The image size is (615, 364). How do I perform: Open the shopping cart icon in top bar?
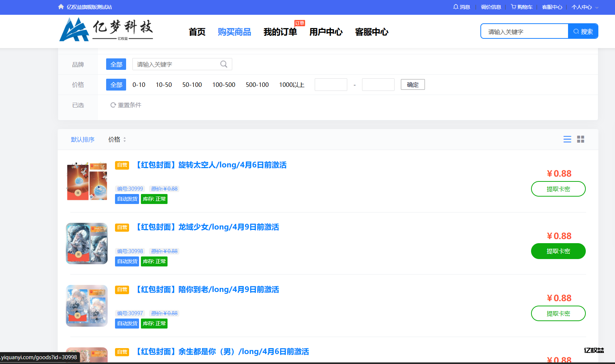tap(513, 7)
